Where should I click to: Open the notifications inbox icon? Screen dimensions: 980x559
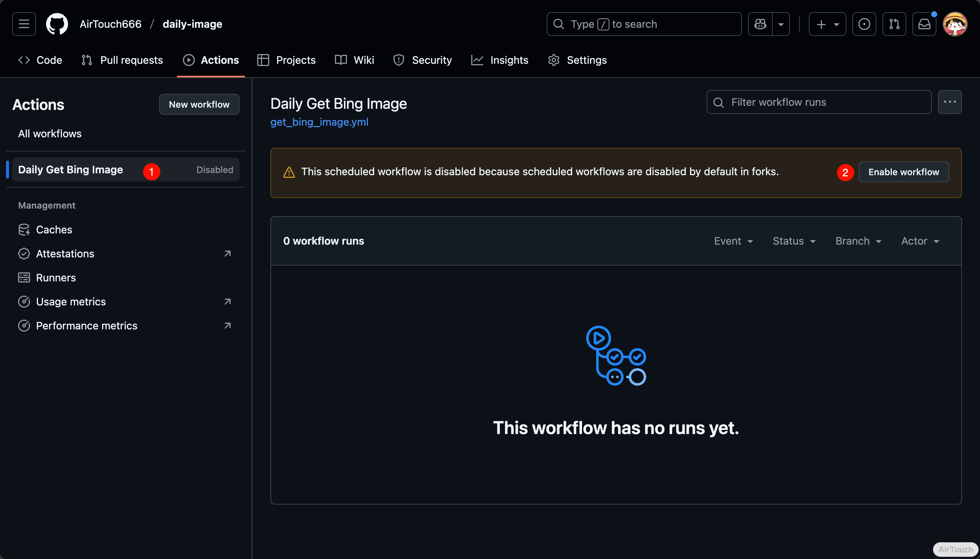(924, 24)
